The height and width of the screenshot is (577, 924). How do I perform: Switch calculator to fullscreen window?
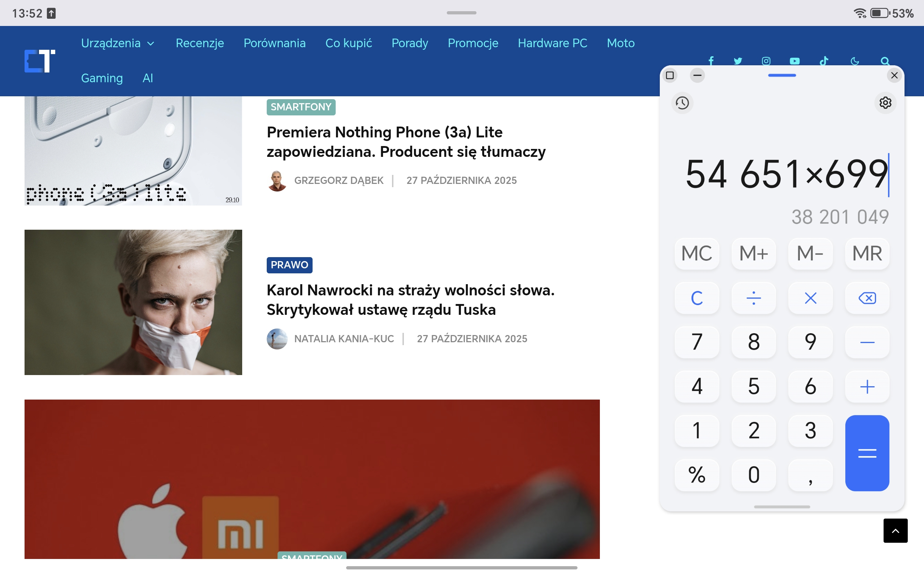tap(670, 75)
